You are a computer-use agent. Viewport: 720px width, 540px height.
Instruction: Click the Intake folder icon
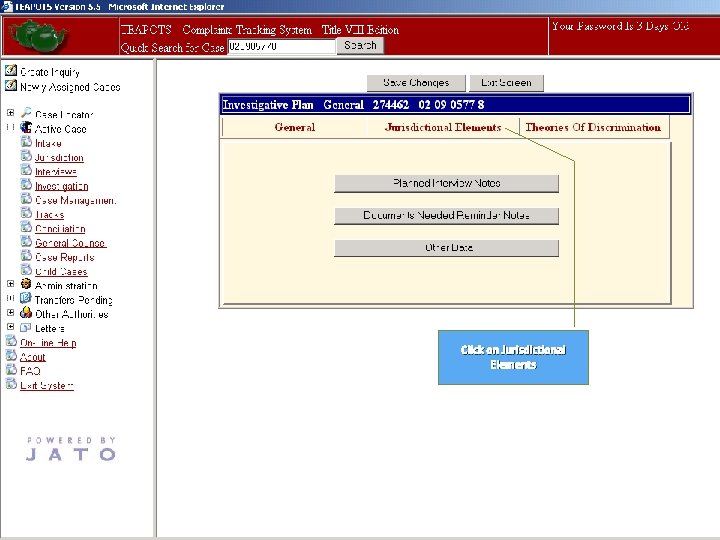(x=26, y=142)
